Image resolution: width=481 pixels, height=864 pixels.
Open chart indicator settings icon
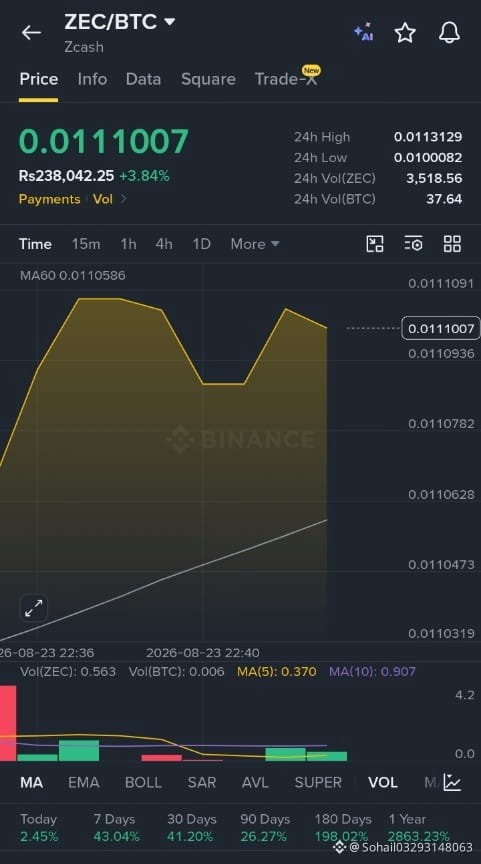[x=413, y=244]
